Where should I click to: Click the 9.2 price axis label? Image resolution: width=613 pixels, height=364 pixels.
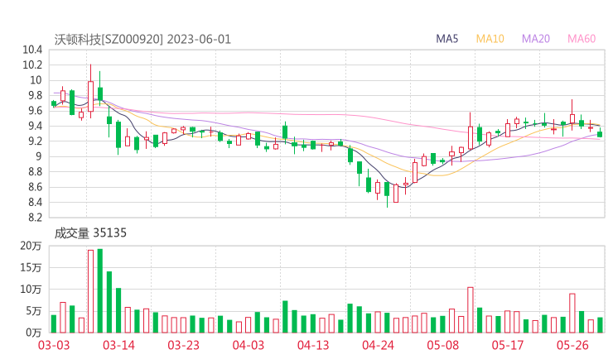coord(35,141)
